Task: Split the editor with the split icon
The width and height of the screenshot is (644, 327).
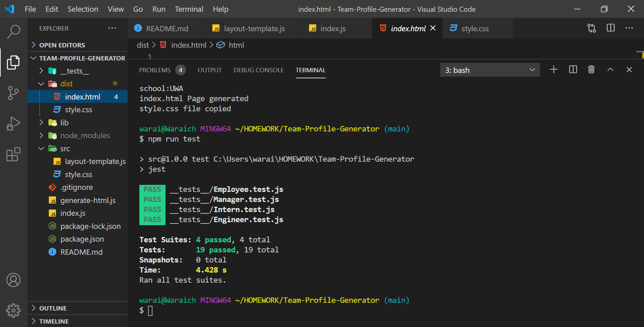Action: [610, 28]
